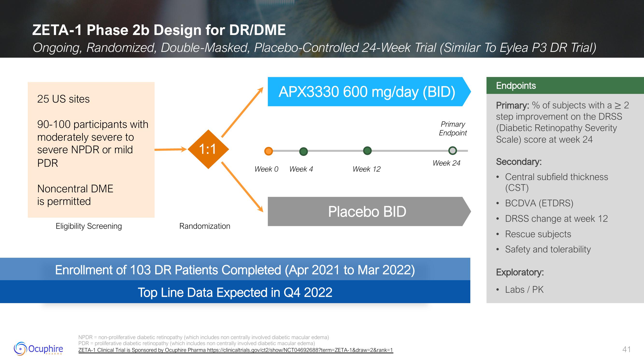Screen dimensions: 644x362
Task: Click the italic subtitle about 24-Week Trial
Action: [x=315, y=48]
